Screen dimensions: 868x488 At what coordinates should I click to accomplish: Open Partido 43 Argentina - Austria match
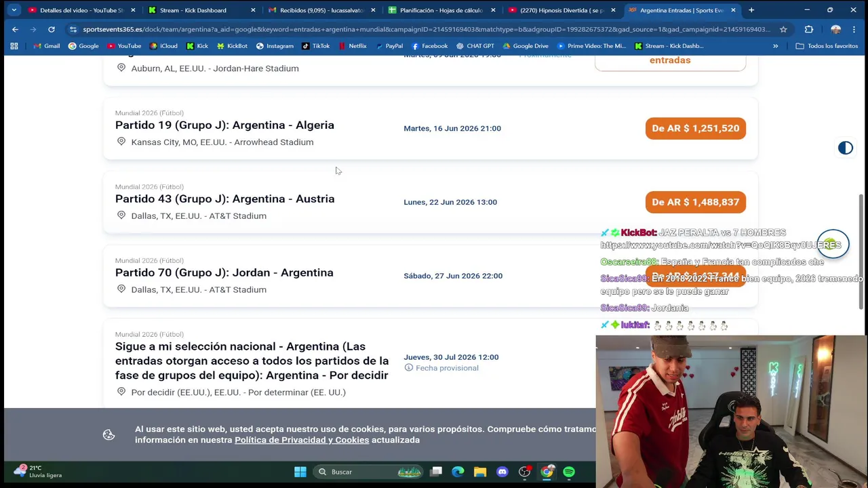tap(224, 199)
